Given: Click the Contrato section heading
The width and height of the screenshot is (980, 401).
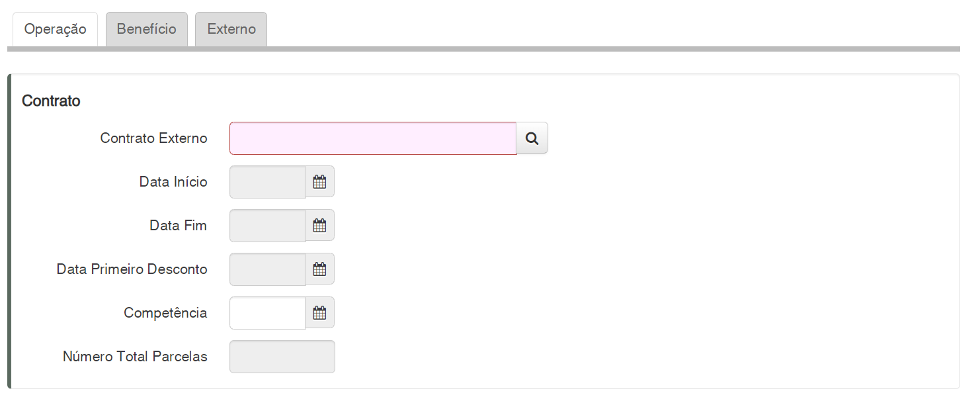Looking at the screenshot, I should point(51,101).
